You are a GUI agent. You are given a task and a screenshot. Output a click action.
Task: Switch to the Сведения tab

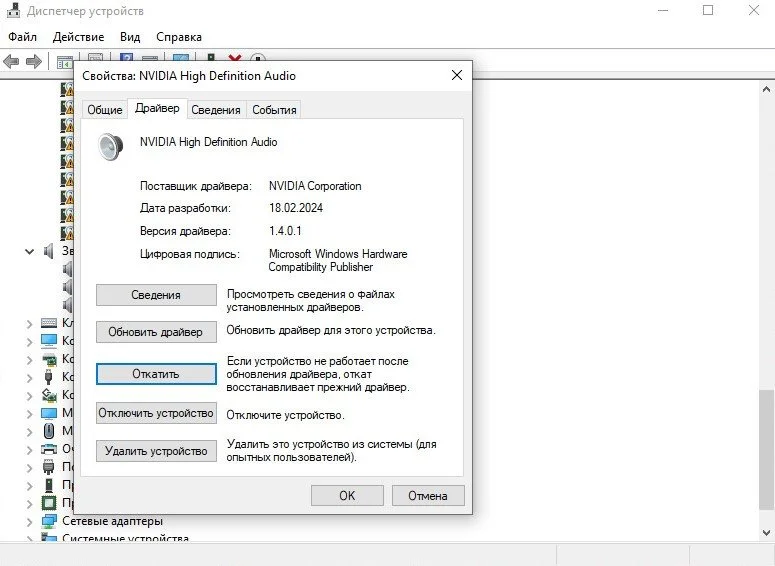(x=216, y=110)
